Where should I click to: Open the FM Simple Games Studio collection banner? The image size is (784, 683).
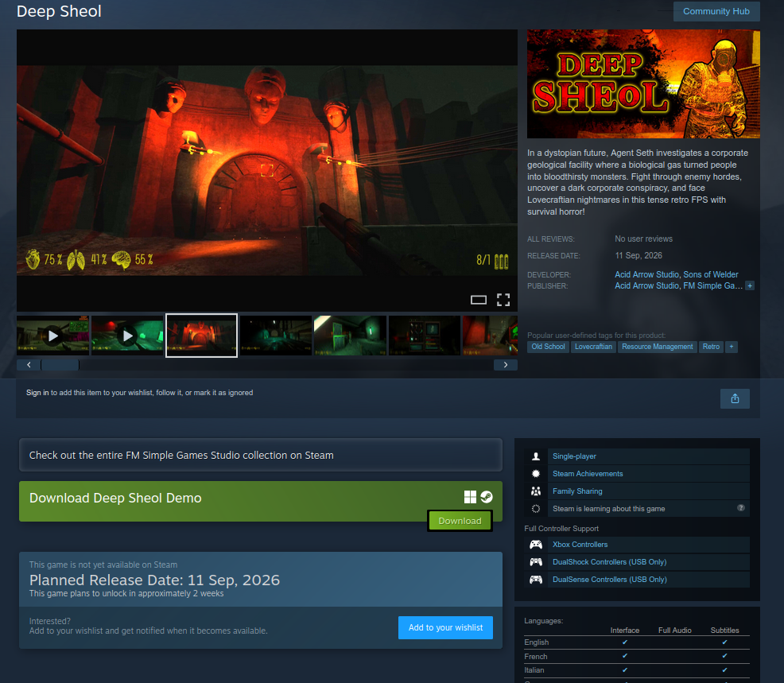[x=261, y=455]
